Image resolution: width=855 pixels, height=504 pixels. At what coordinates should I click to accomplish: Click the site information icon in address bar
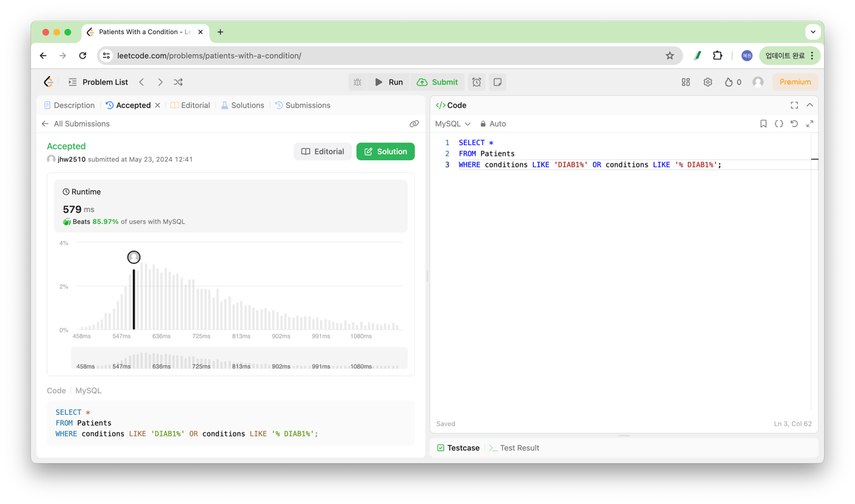click(x=106, y=56)
